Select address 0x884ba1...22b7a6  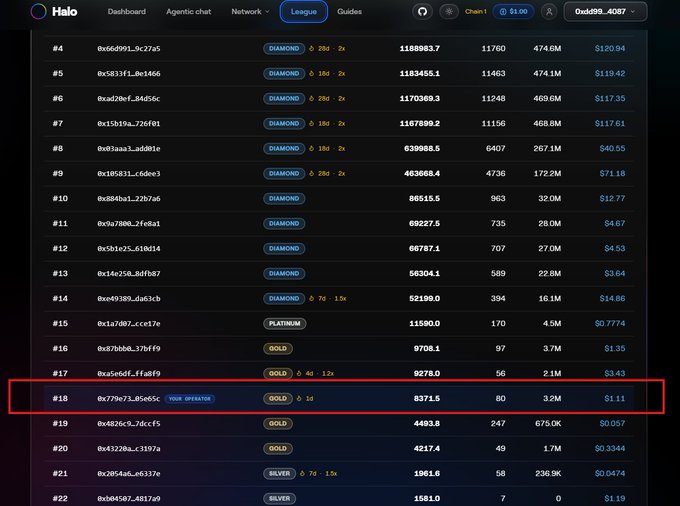pos(129,199)
